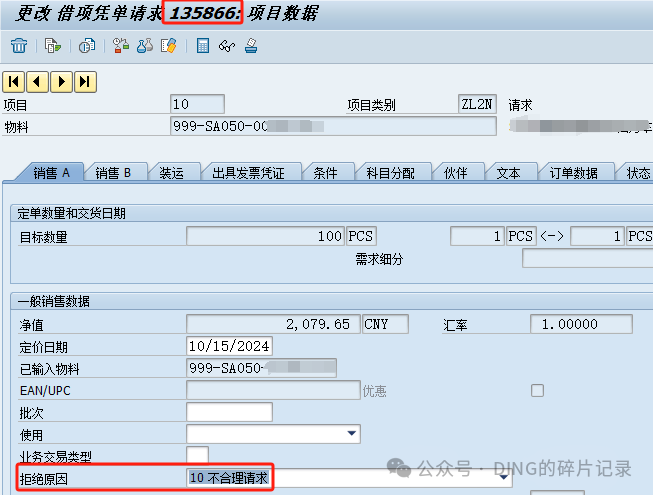Click the 汇率 field 1.00000
This screenshot has height=495, width=653.
coord(581,324)
